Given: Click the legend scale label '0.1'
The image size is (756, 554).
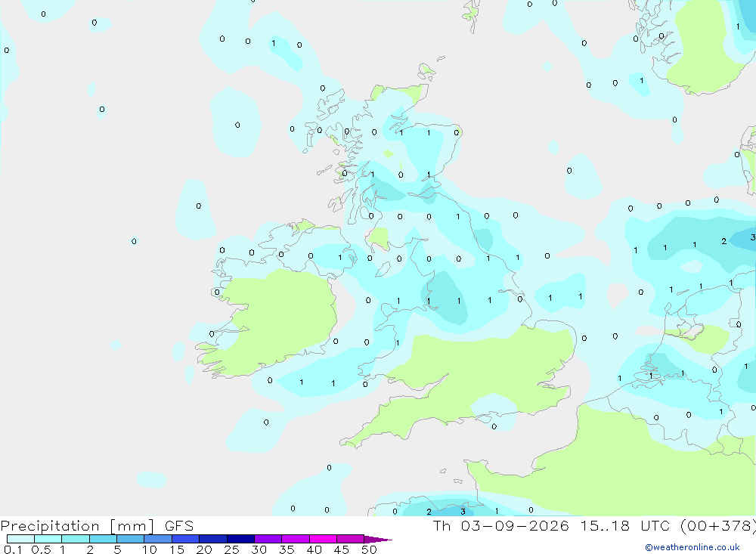Looking at the screenshot, I should click(13, 549).
